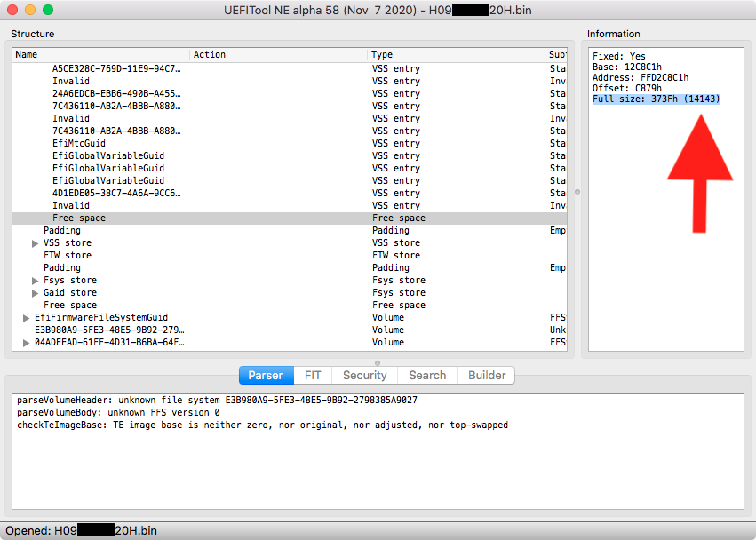This screenshot has height=540, width=756.
Task: Select the EfiMtcGuid entry
Action: coord(290,143)
